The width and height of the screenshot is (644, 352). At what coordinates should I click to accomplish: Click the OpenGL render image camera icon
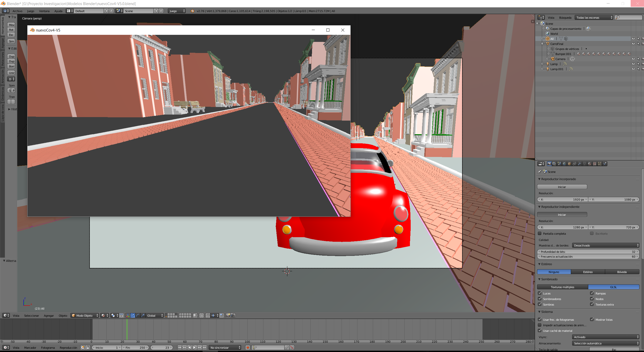[228, 315]
